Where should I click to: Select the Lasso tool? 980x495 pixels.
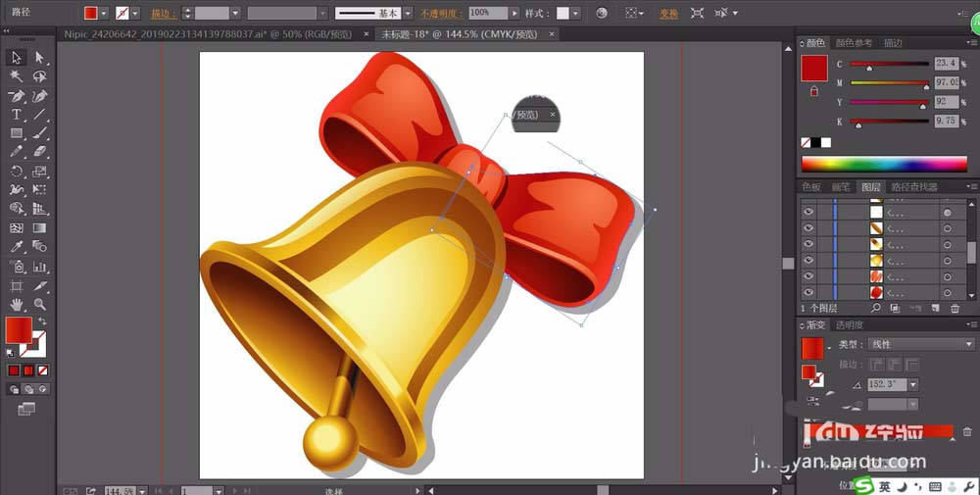40,76
